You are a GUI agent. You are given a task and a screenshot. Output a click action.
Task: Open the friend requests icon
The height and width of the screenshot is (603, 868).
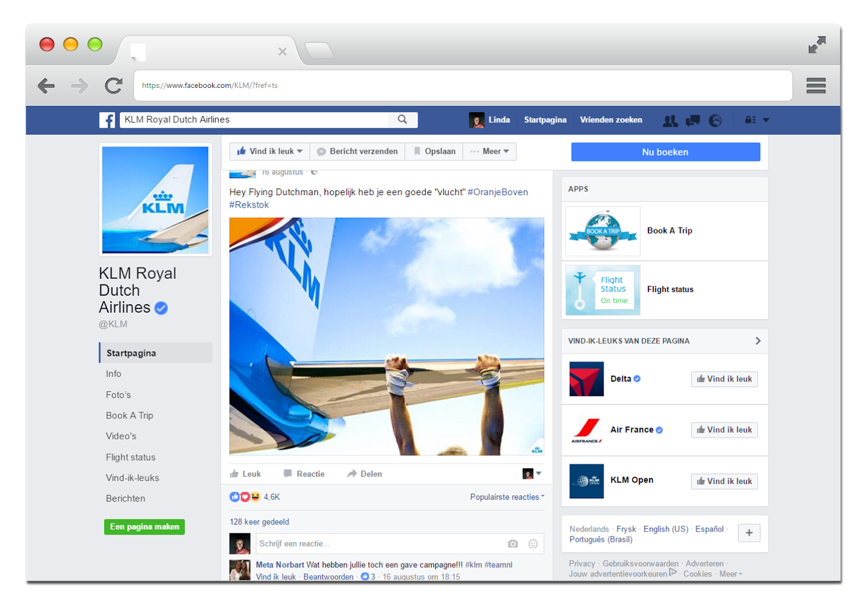[670, 120]
